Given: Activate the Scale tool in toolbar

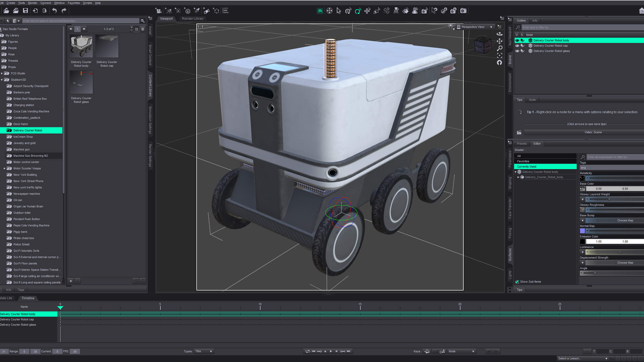Looking at the screenshot, I should coord(377,11).
